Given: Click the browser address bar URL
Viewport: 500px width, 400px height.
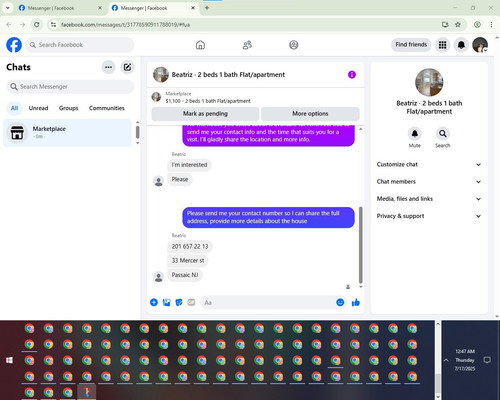Looking at the screenshot, I should pyautogui.click(x=125, y=25).
